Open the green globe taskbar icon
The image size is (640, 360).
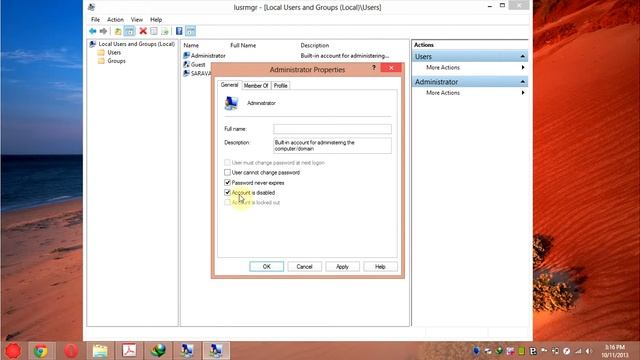158,351
